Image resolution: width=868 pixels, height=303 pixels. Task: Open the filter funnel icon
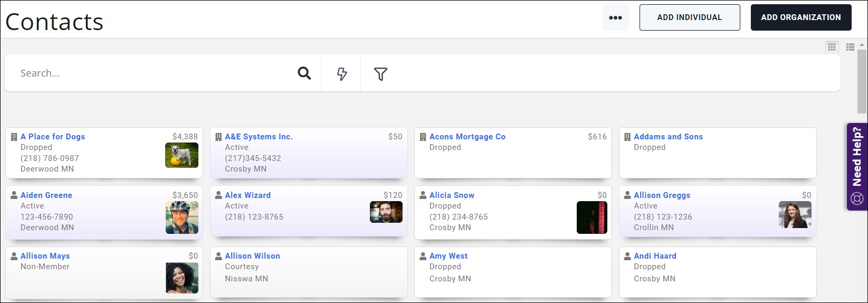click(x=380, y=74)
